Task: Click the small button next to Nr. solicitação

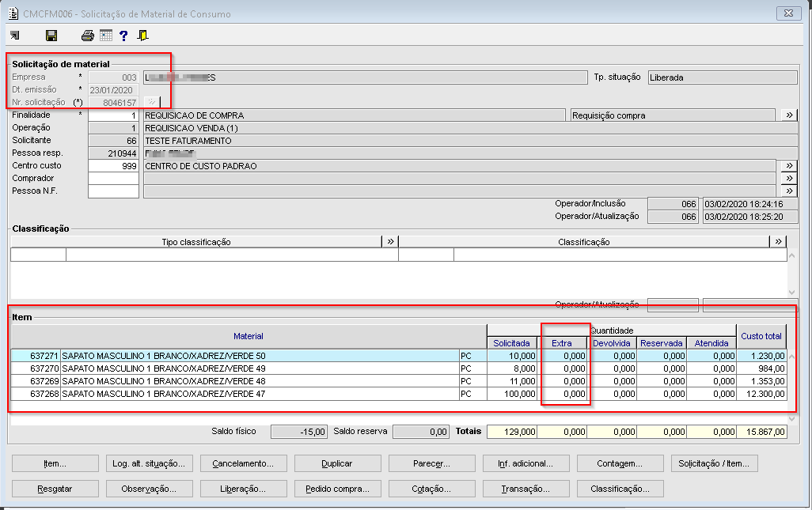Action: click(152, 102)
